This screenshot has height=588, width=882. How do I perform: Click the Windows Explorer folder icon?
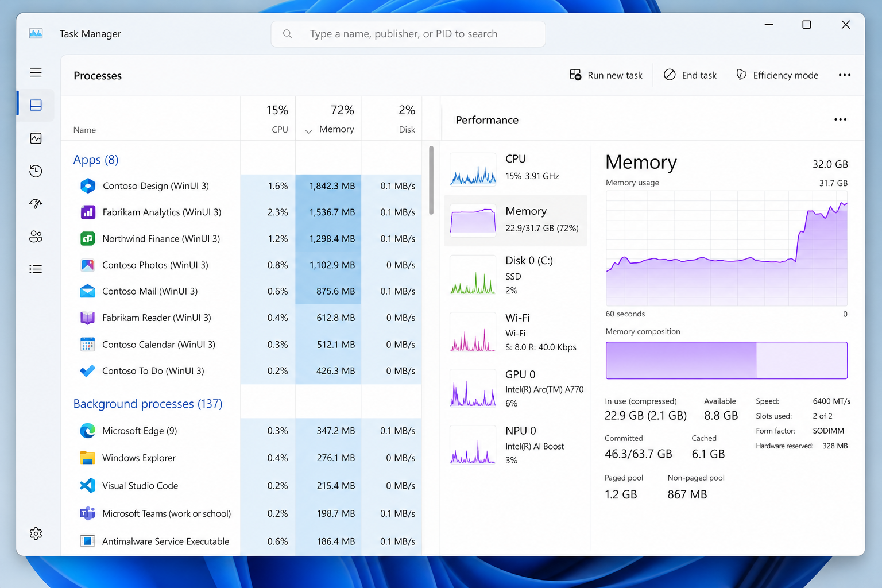87,458
